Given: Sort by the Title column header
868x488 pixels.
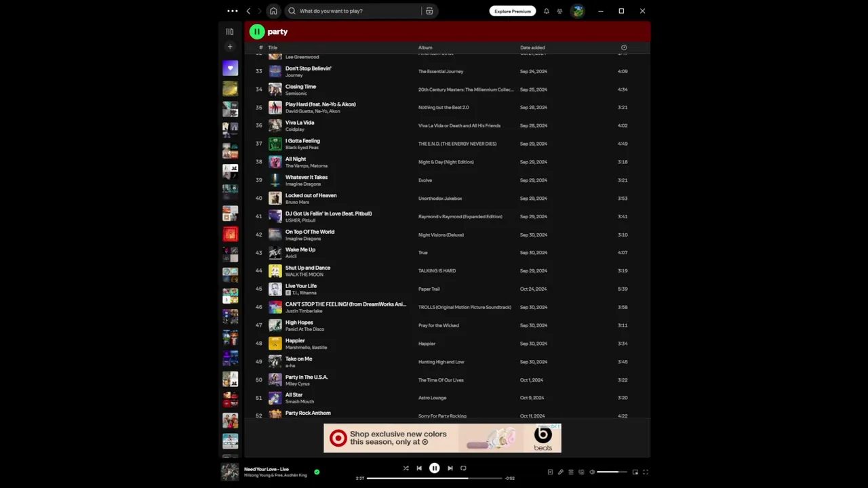Looking at the screenshot, I should pos(273,47).
